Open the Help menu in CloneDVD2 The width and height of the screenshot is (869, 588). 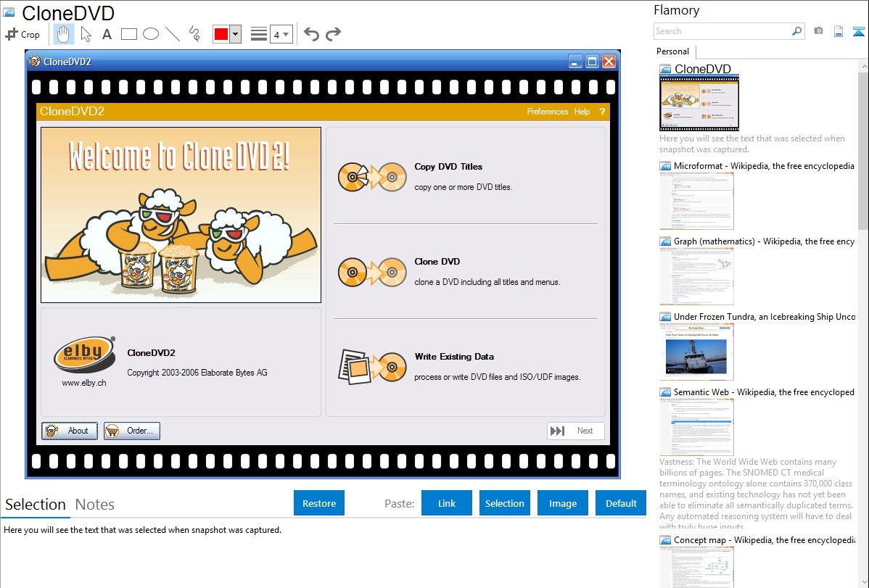582,112
